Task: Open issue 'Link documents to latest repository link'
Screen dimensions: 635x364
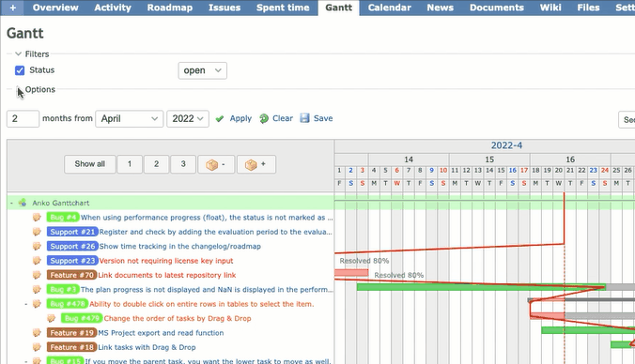Action: pyautogui.click(x=167, y=275)
